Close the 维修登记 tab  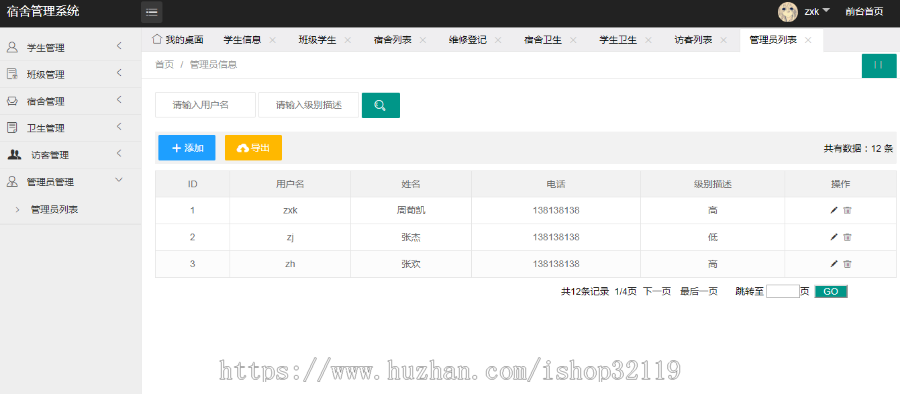coord(498,40)
